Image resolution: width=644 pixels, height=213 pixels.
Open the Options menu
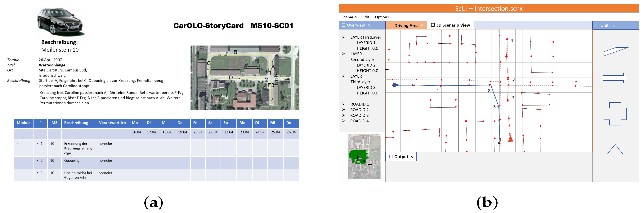coord(382,17)
